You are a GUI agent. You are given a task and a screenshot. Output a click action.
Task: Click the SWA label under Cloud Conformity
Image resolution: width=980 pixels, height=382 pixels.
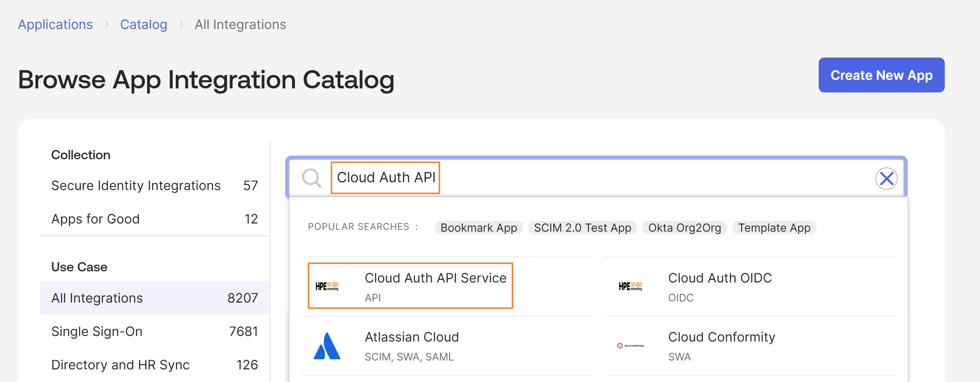pyautogui.click(x=679, y=357)
